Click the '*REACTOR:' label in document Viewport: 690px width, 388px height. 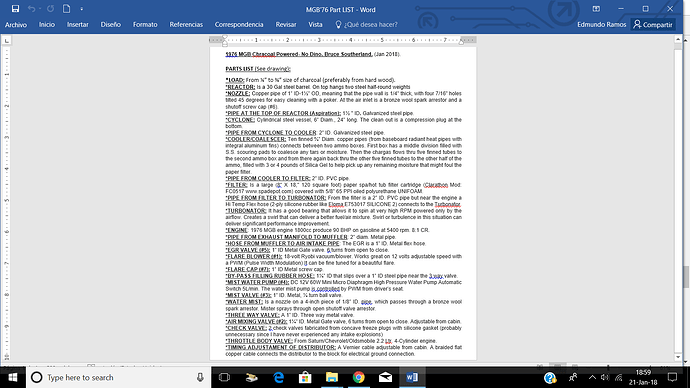(x=240, y=87)
